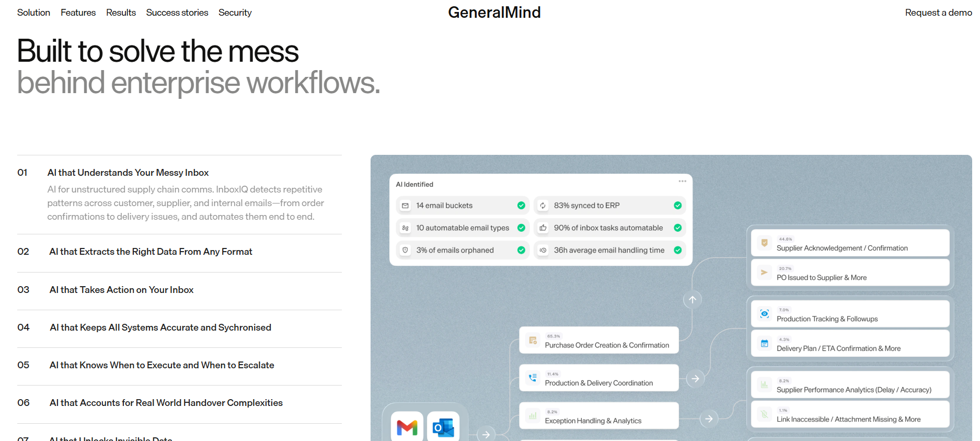Click the eye icon beside Production Tracking & Followups
980x441 pixels.
[x=764, y=314]
